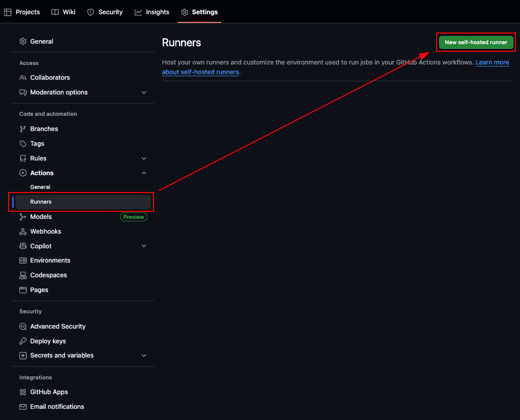The image size is (520, 420).
Task: Click the Actions label in sidebar
Action: 42,173
